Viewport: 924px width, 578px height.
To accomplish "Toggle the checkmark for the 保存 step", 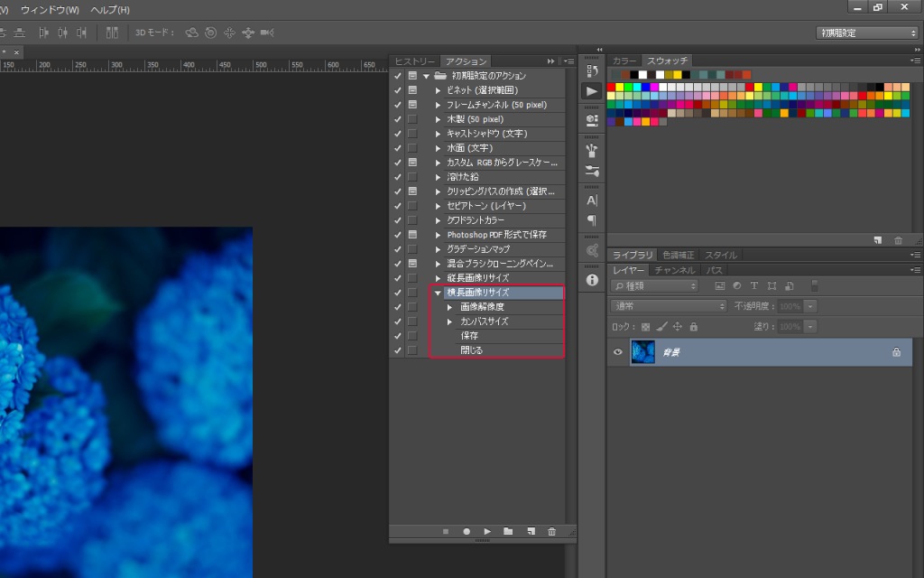I will tap(398, 336).
